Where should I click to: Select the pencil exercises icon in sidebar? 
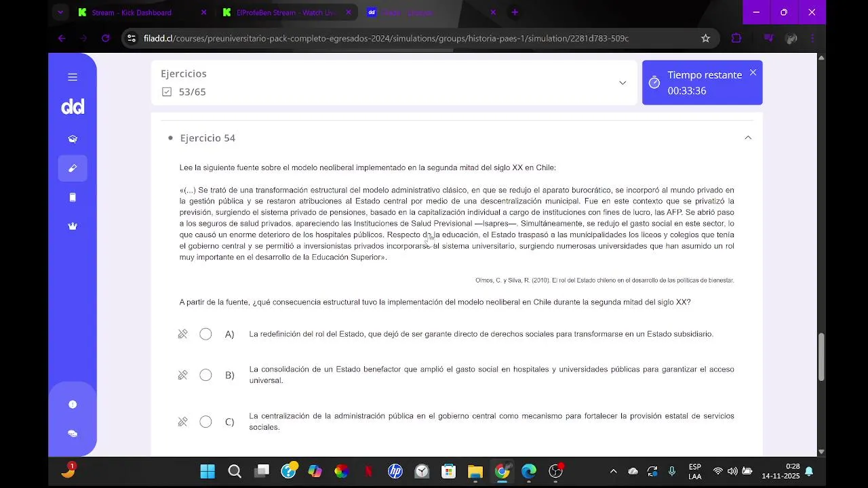[73, 168]
